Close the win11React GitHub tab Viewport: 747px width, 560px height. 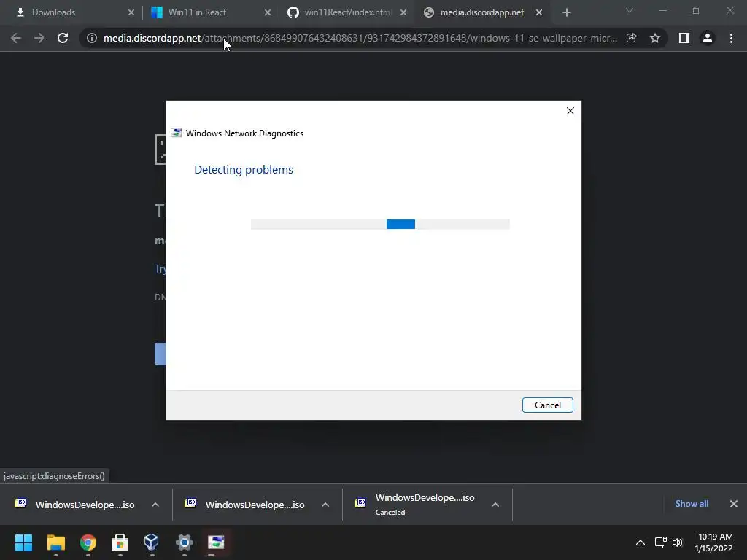pos(403,12)
